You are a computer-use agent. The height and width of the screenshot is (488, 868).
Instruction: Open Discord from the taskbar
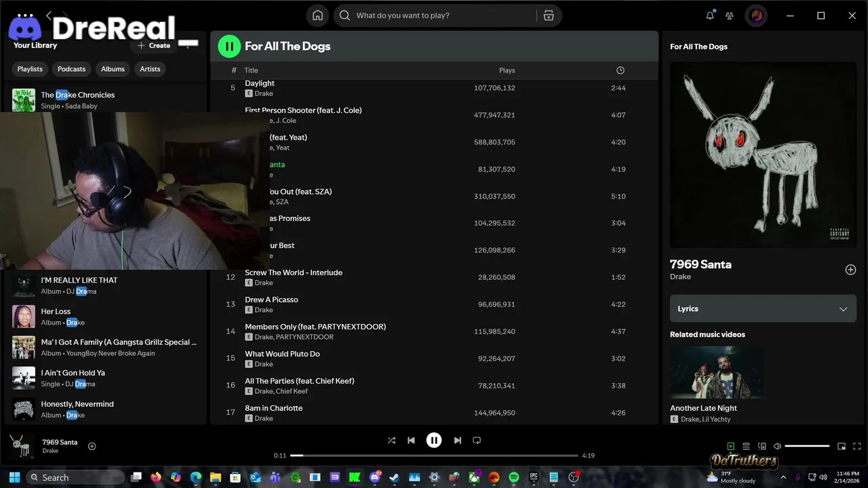click(375, 477)
